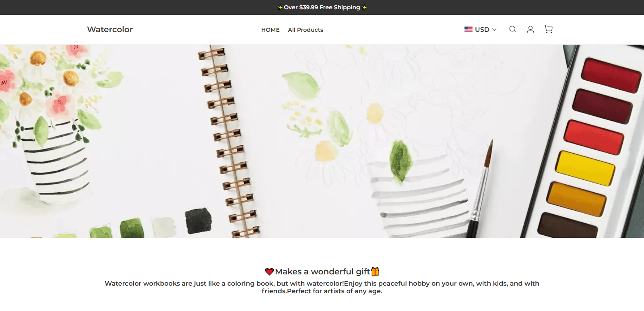
Task: Open the All Products menu item
Action: 305,30
